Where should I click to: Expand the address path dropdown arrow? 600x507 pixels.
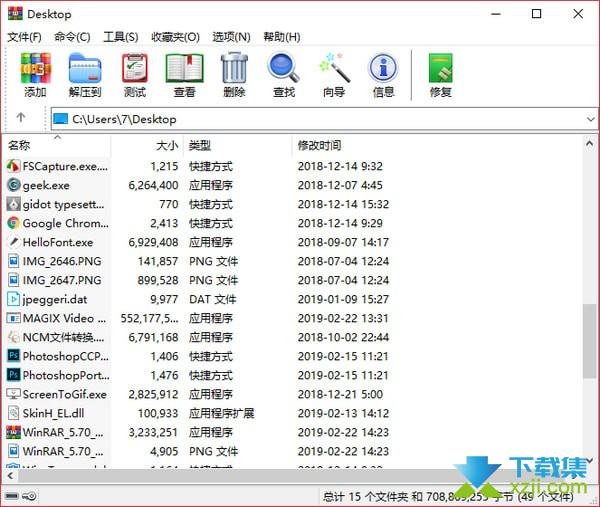coord(590,119)
